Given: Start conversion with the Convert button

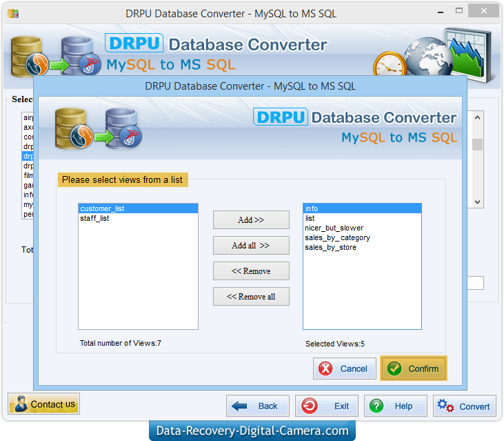Looking at the screenshot, I should tap(465, 406).
